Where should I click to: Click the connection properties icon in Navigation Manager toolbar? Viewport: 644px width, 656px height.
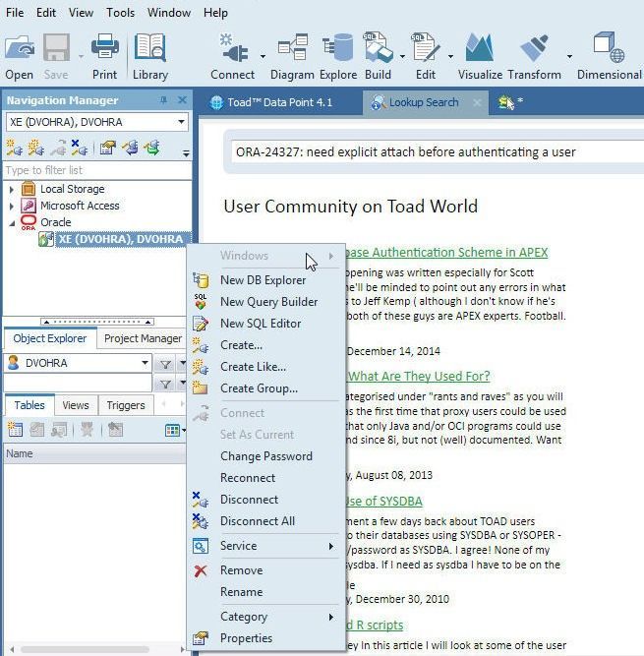point(107,148)
